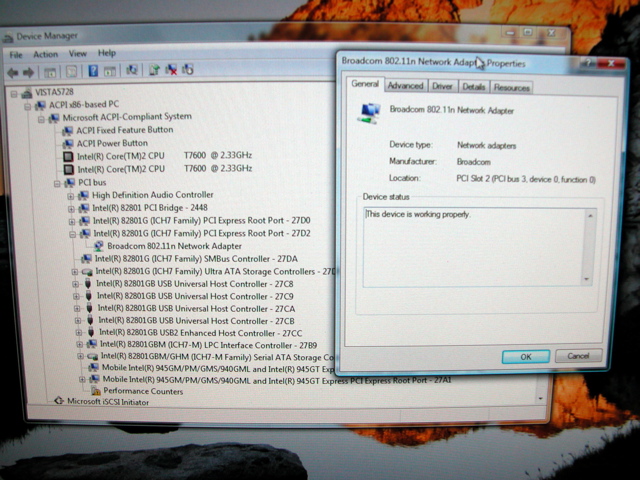Click Device Manager tree scrollbar down arrow

point(541,398)
